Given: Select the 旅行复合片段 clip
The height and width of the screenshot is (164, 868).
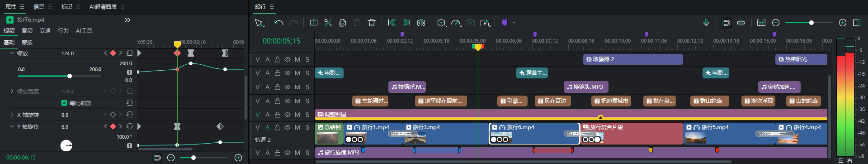Looking at the screenshot, I should coord(632,134).
